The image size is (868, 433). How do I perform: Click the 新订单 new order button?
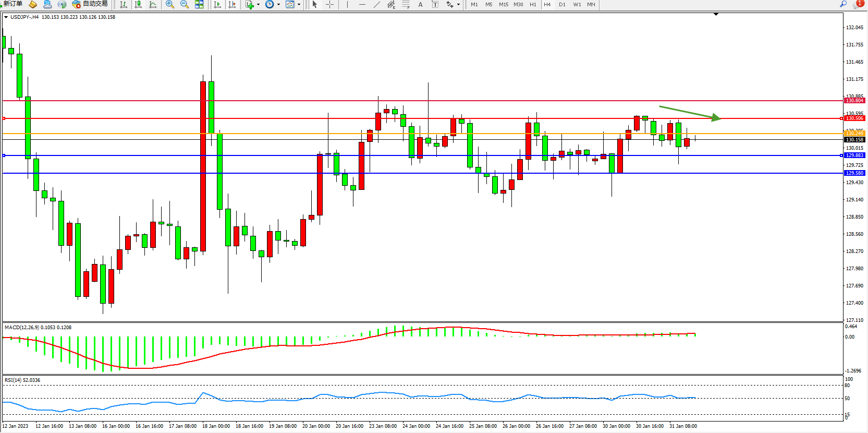pos(13,4)
